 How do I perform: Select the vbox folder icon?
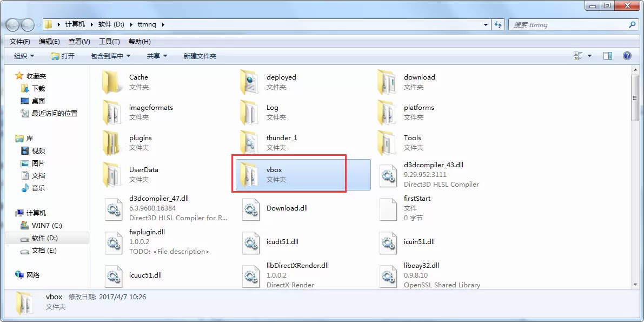[250, 174]
